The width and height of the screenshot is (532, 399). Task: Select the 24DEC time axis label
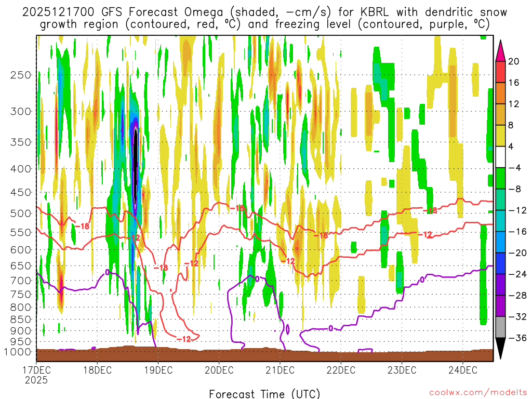pyautogui.click(x=463, y=370)
